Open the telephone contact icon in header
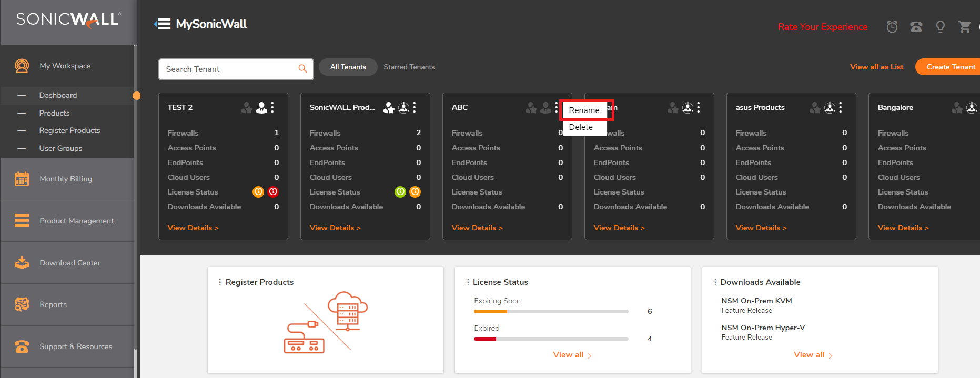The width and height of the screenshot is (980, 378). tap(916, 27)
